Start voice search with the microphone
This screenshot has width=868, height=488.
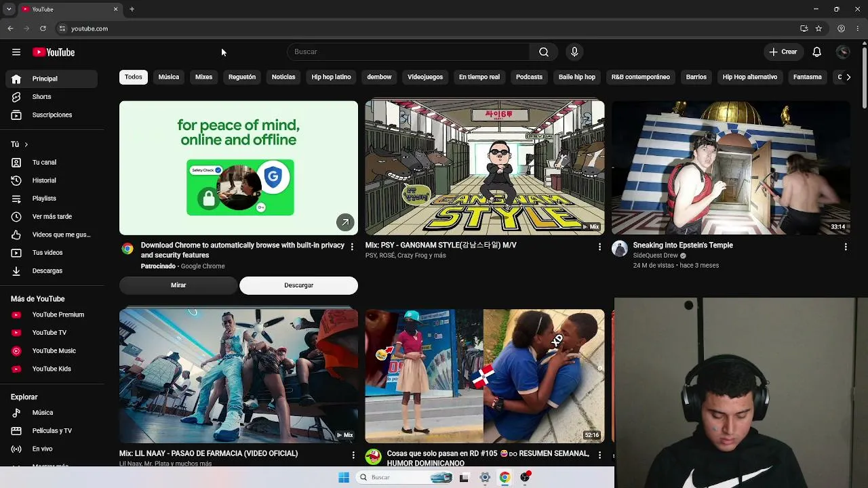pyautogui.click(x=574, y=52)
